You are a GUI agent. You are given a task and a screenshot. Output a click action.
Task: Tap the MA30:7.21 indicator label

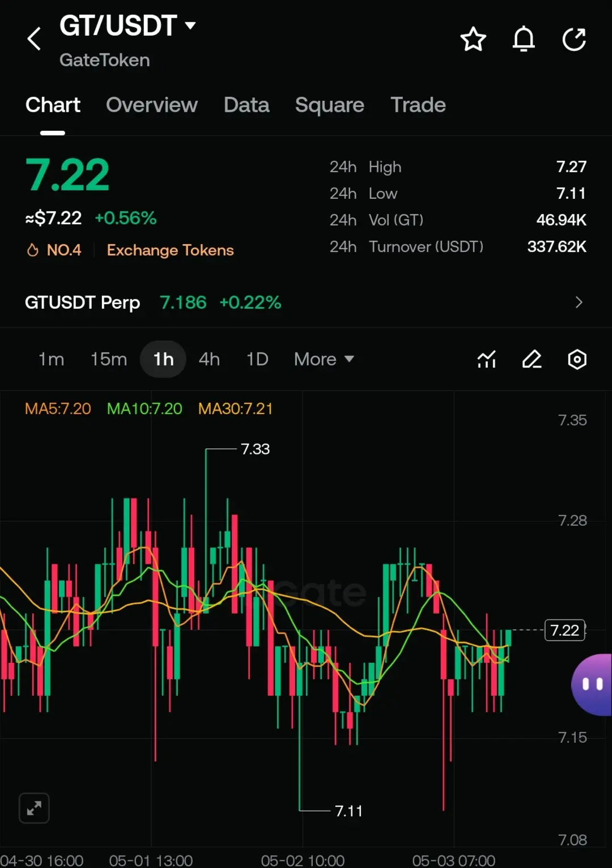point(236,409)
